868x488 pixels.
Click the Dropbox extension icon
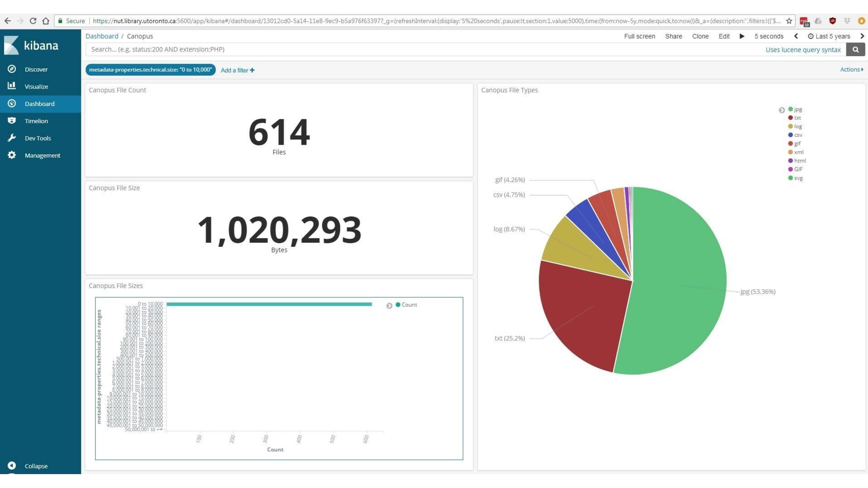coord(847,21)
